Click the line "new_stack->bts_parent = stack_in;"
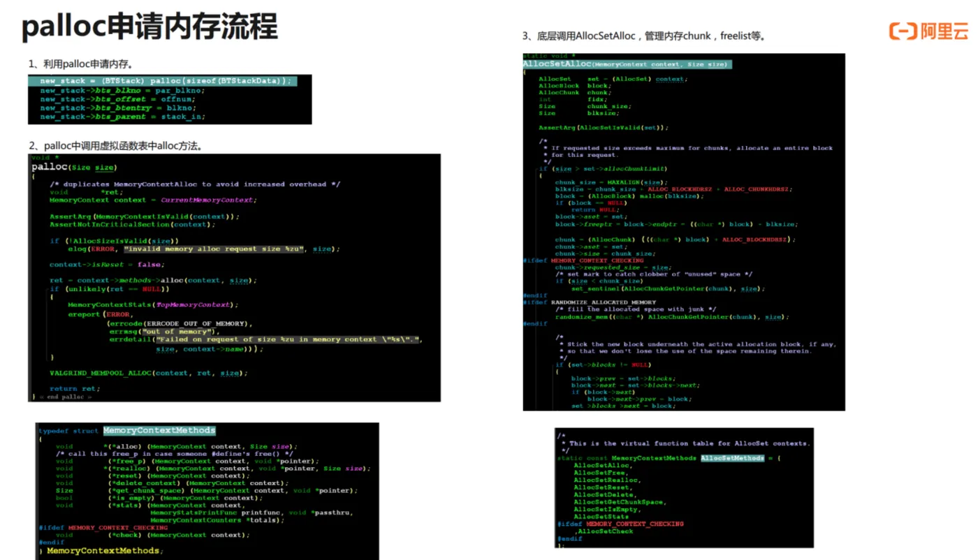978x560 pixels. pos(123,117)
